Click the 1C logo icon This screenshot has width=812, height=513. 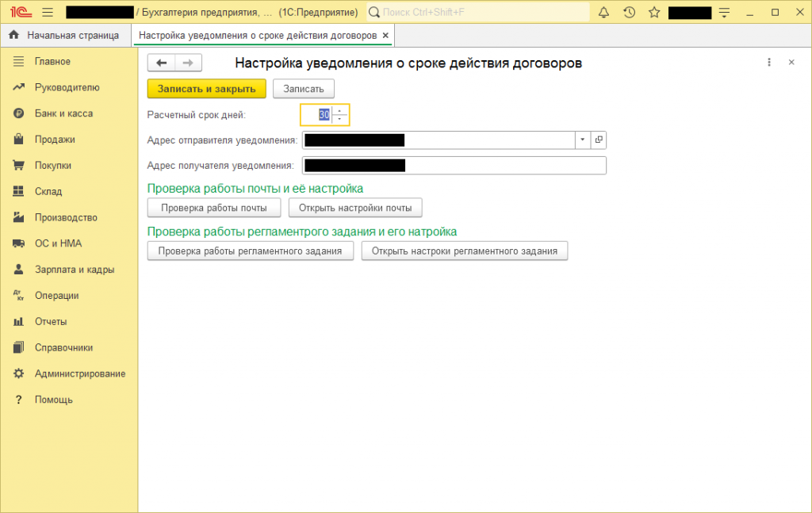coord(21,12)
